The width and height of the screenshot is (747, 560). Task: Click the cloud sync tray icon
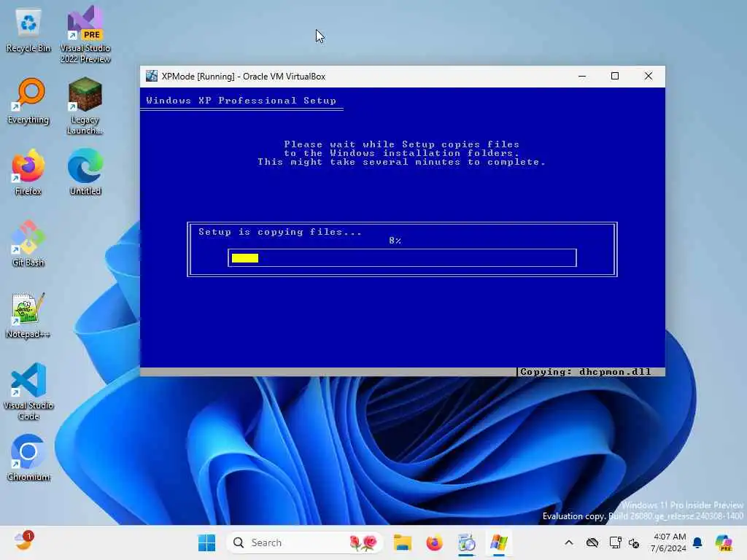coord(592,542)
